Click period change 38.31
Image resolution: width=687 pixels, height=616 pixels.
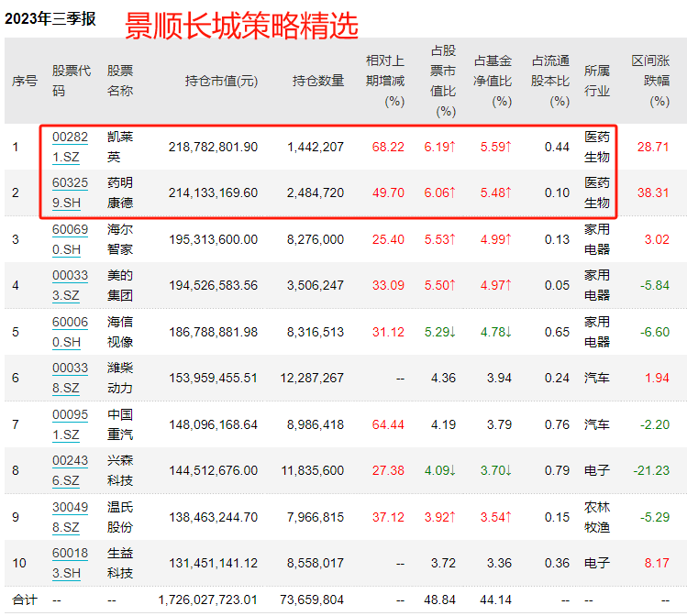point(653,193)
